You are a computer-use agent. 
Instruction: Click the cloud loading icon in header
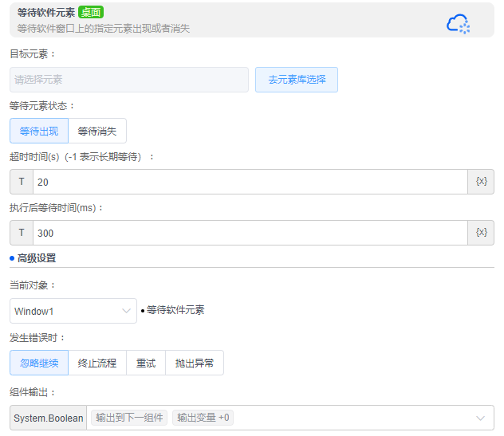(458, 23)
